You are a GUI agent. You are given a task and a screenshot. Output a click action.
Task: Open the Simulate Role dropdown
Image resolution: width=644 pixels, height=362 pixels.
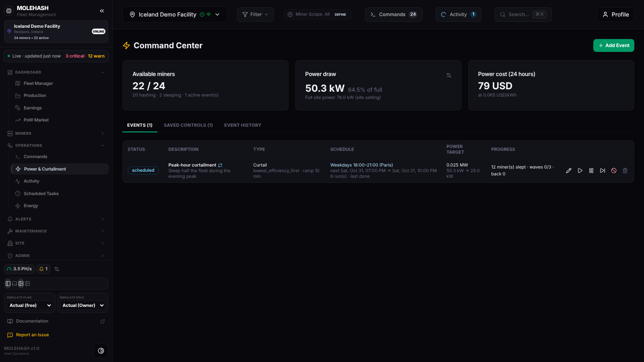83,305
